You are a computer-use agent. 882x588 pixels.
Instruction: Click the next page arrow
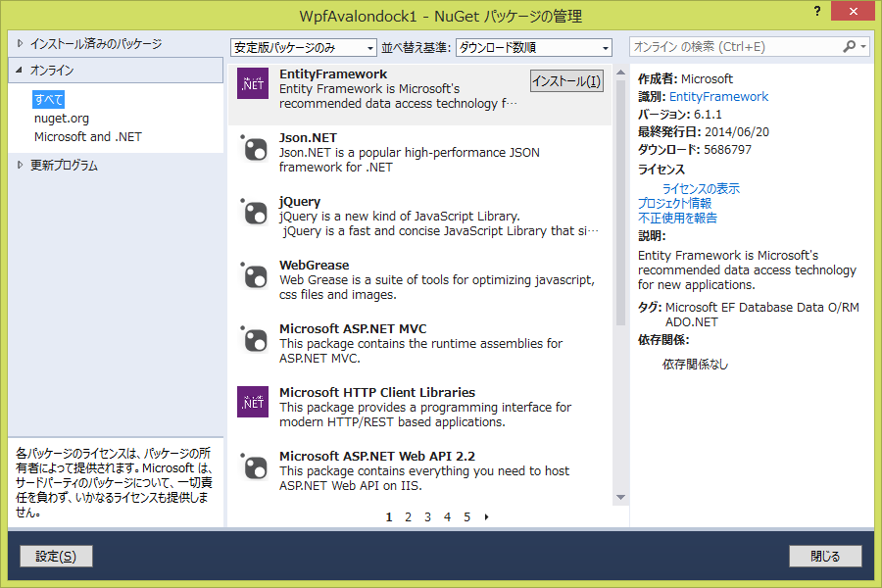coord(486,517)
